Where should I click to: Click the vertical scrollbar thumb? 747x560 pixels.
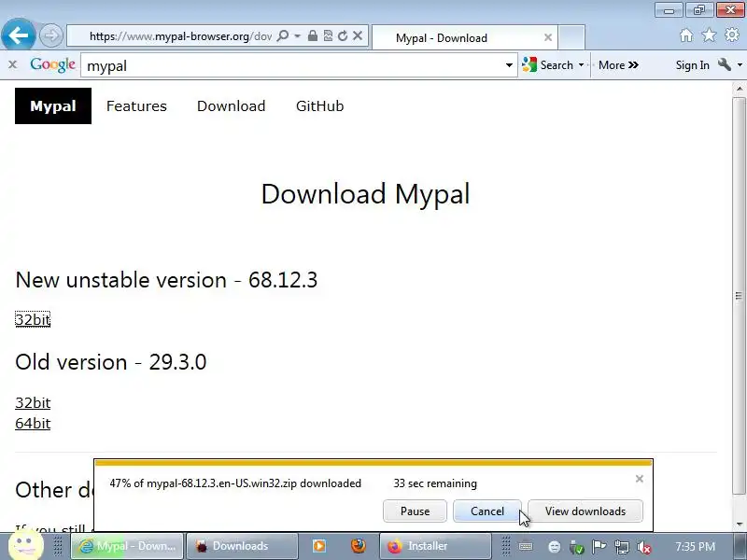point(739,295)
